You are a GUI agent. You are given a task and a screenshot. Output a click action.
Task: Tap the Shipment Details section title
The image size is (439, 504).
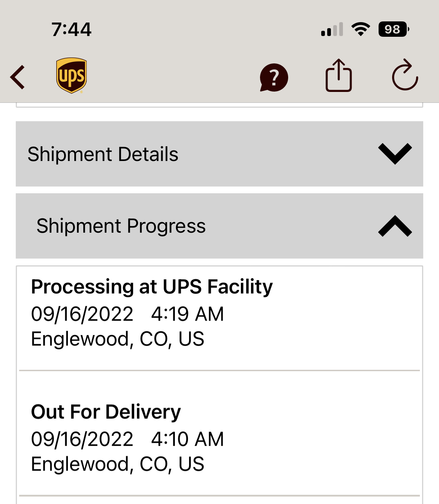(103, 154)
